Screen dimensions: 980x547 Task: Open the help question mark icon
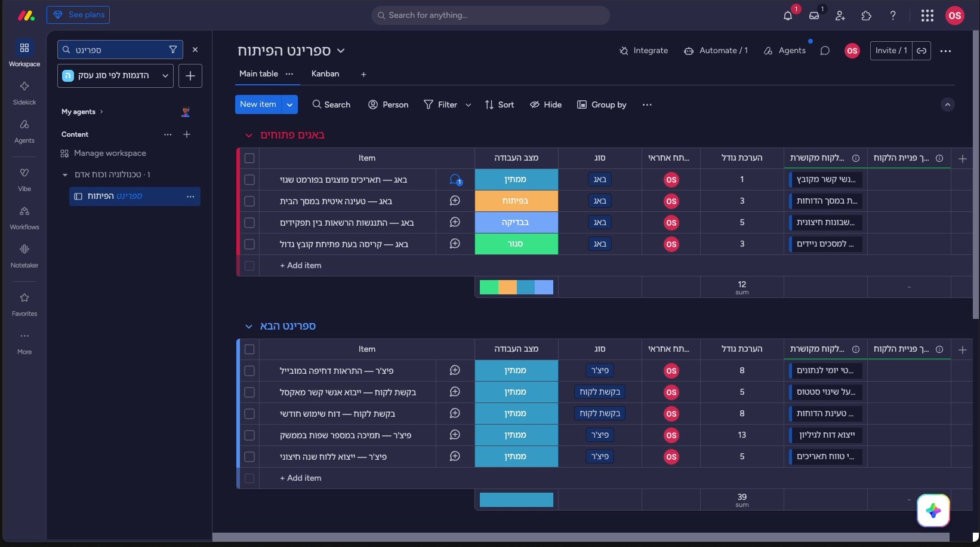pos(893,16)
